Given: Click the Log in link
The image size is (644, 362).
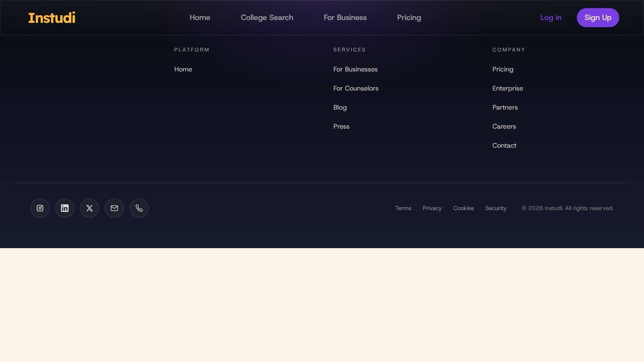Looking at the screenshot, I should click(551, 18).
